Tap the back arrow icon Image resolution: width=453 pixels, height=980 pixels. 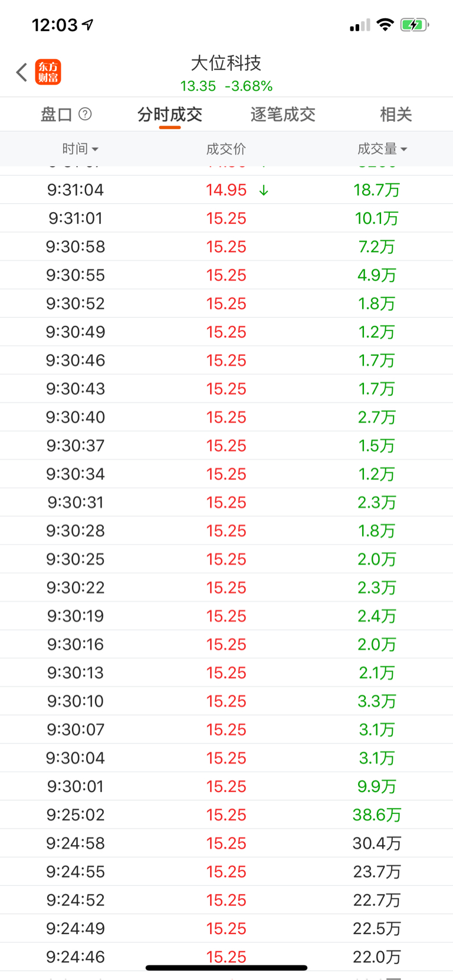point(22,72)
